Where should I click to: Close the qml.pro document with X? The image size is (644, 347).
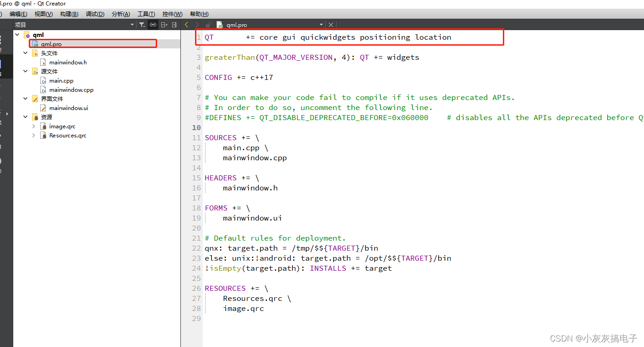pyautogui.click(x=331, y=25)
